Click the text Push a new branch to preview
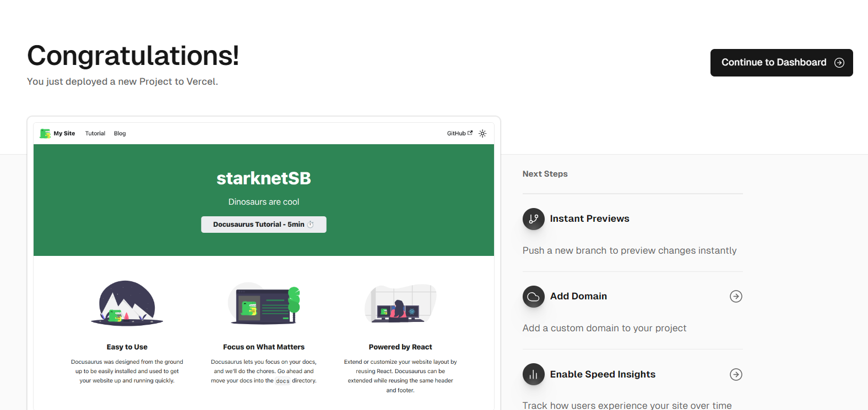868x410 pixels. [630, 251]
